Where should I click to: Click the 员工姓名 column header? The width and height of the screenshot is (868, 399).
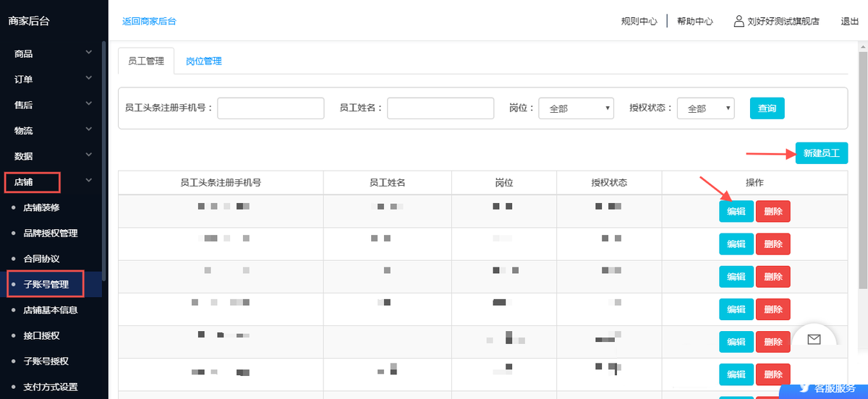[x=388, y=183]
